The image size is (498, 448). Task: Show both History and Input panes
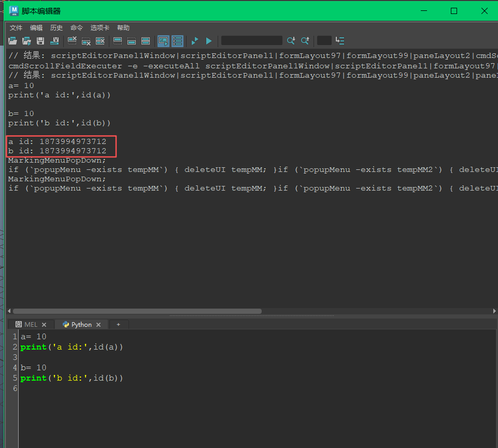[x=146, y=40]
